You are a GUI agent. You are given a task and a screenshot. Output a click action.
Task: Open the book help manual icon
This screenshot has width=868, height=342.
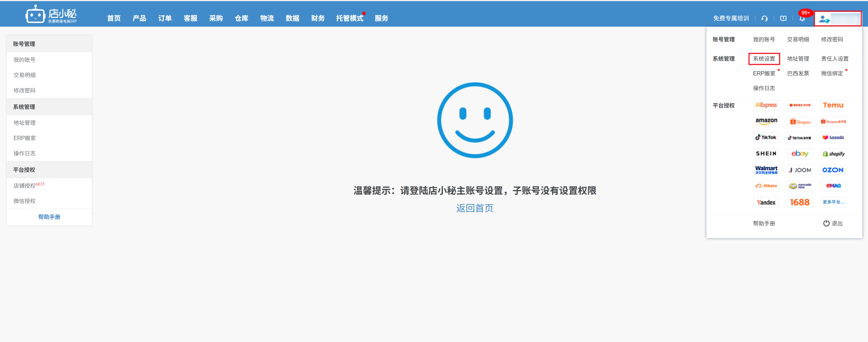(783, 18)
